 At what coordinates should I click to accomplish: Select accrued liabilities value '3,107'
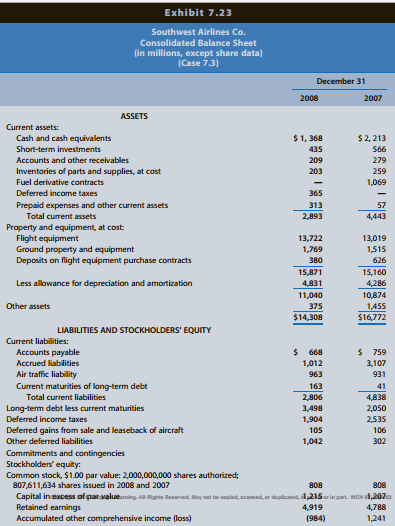[x=376, y=363]
